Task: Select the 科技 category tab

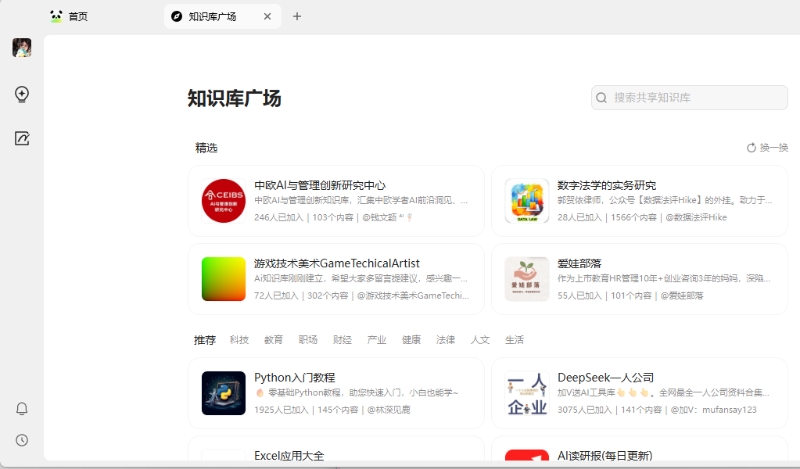Action: [x=239, y=340]
